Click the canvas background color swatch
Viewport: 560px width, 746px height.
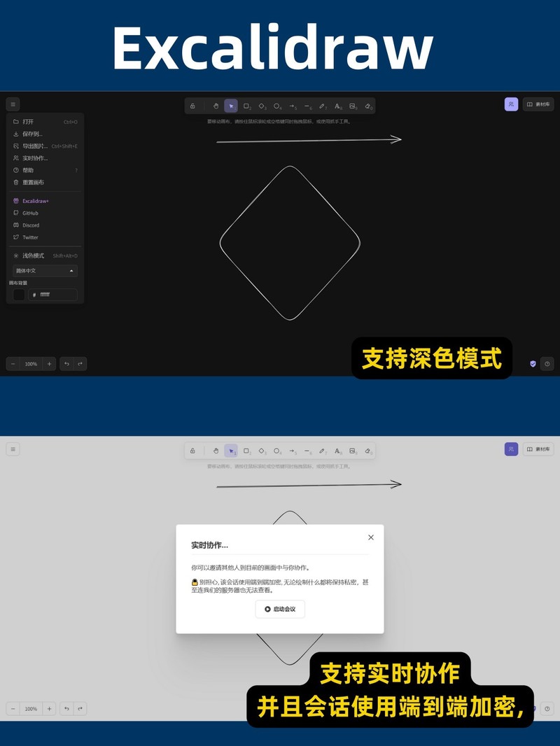19,295
